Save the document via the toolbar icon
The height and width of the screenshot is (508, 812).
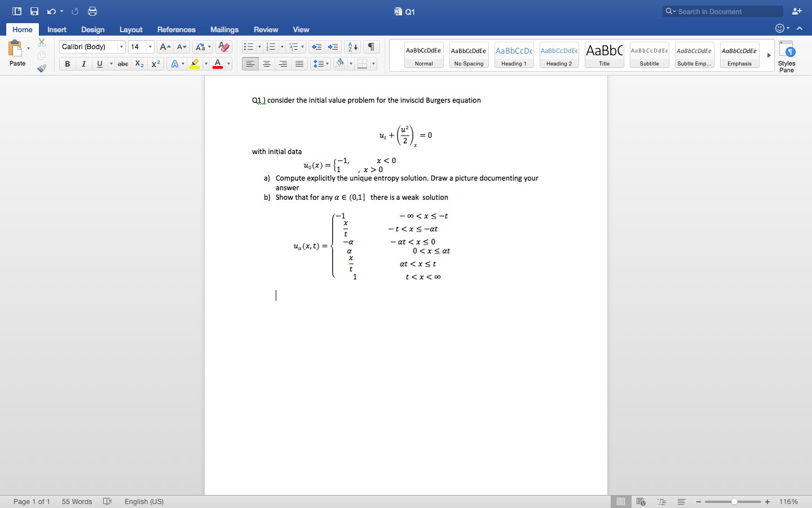(34, 11)
